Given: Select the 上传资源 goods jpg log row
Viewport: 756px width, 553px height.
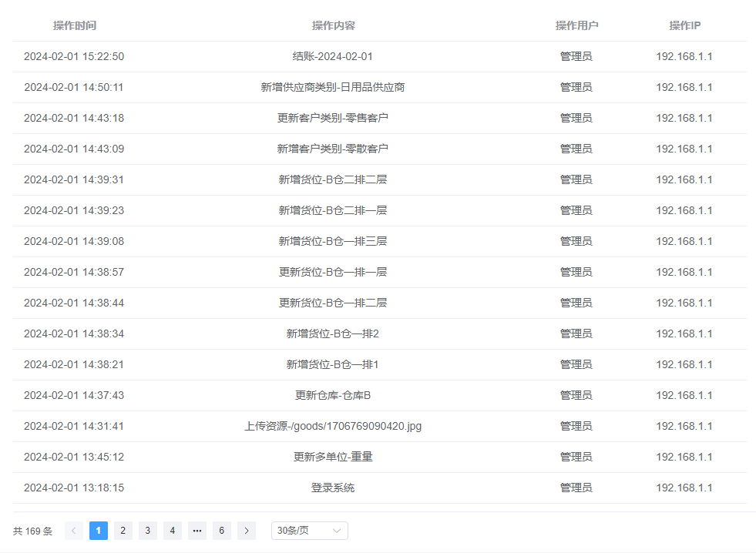Looking at the screenshot, I should tap(333, 426).
